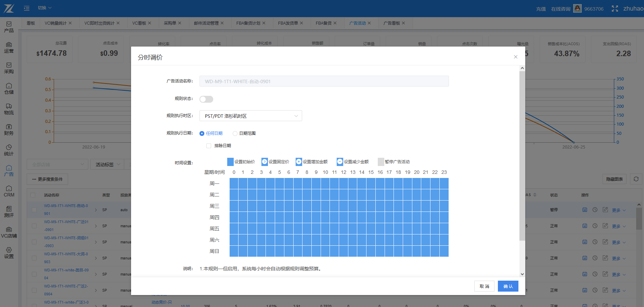The height and width of the screenshot is (307, 644).
Task: Check the 排除日期 checkbox
Action: click(209, 146)
